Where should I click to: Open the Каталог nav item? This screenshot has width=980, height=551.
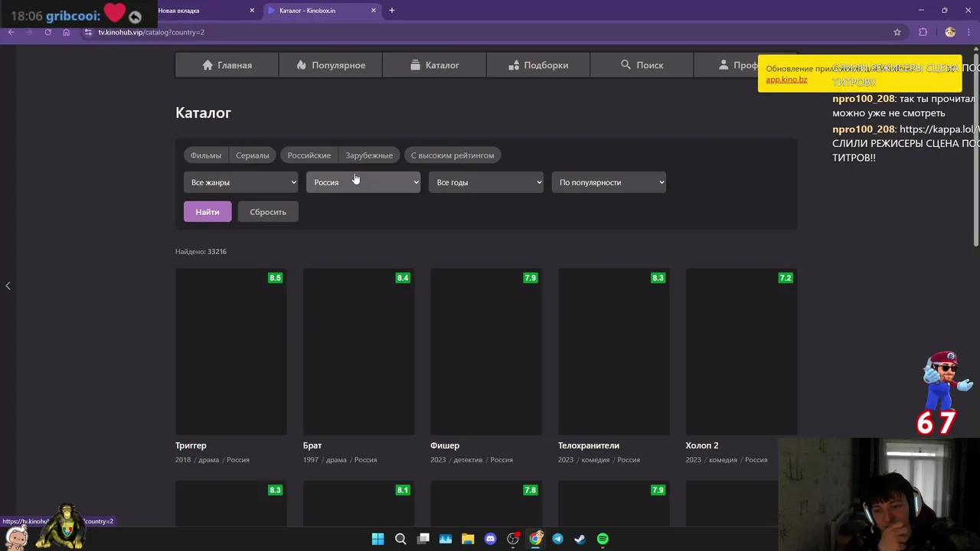[434, 65]
